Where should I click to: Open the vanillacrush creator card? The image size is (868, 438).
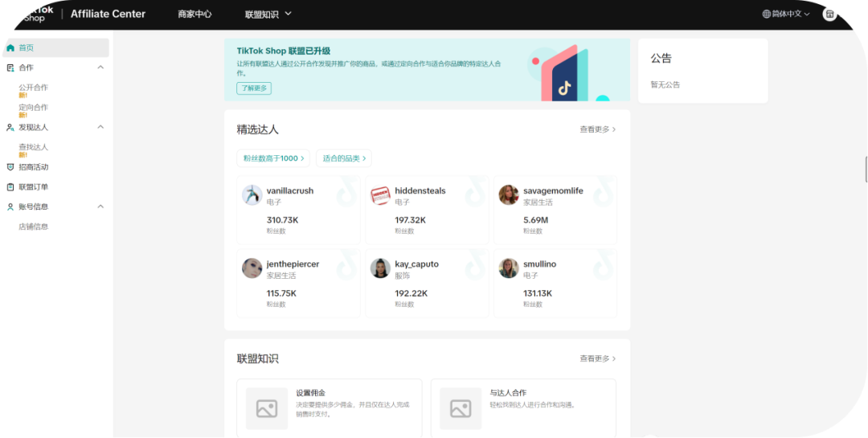(298, 210)
